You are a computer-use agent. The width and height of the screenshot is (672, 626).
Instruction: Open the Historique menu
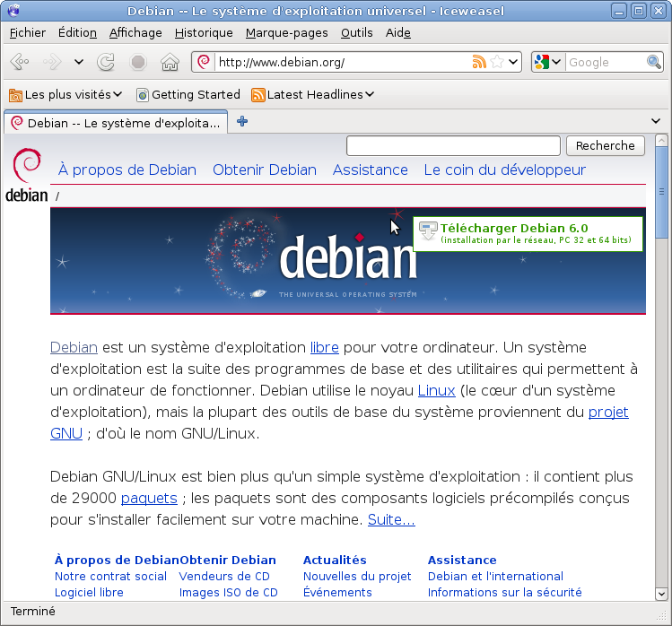pos(204,32)
